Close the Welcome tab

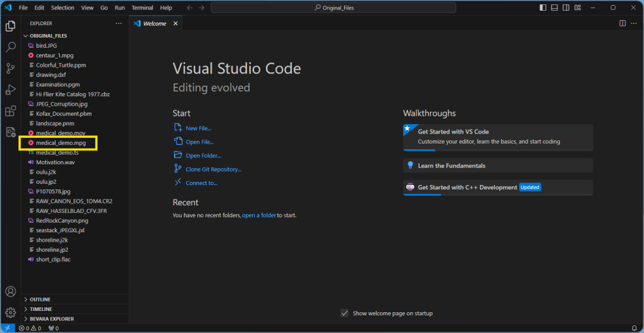[175, 23]
